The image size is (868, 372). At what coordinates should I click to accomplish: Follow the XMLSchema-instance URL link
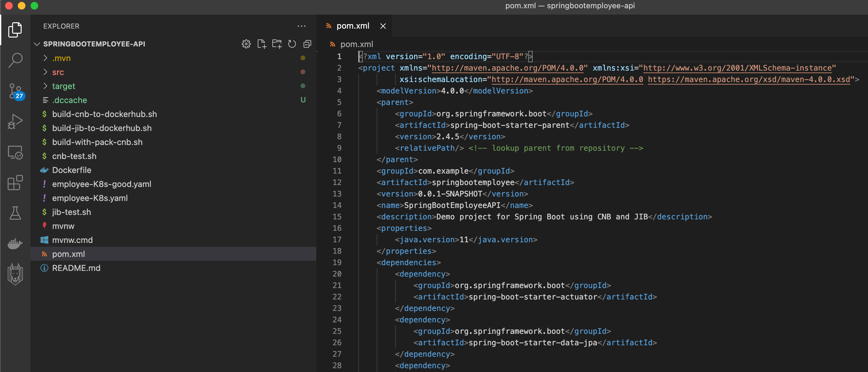tap(737, 68)
